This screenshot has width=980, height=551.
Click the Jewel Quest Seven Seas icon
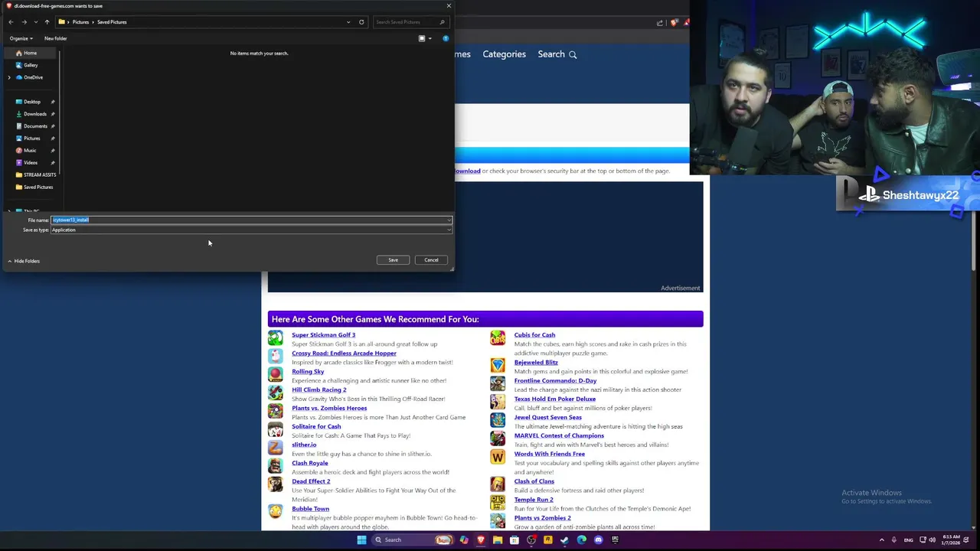click(x=498, y=420)
